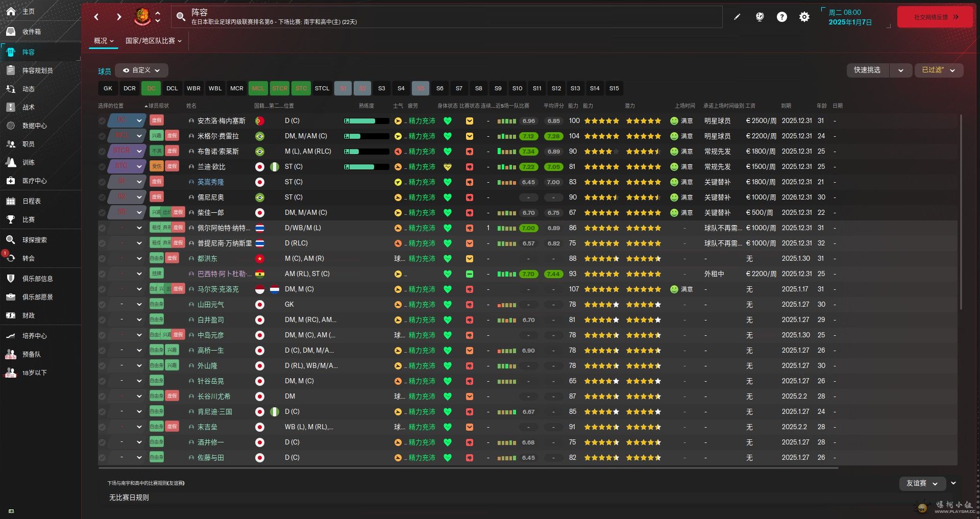This screenshot has height=519, width=980.
Task: Toggle selection circle for 山田元气
Action: [102, 305]
